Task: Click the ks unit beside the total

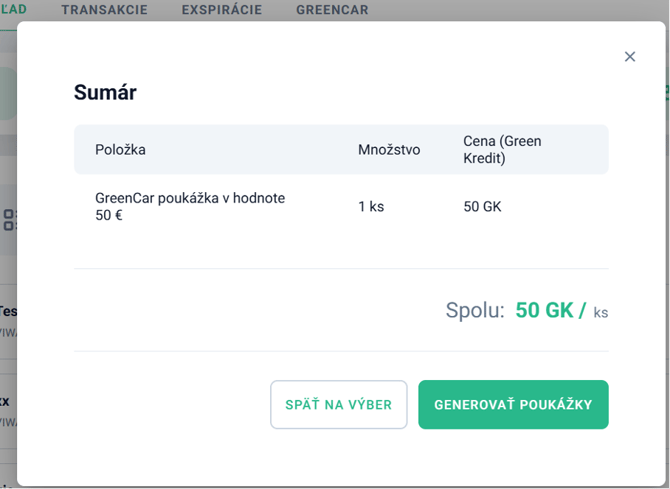Action: point(600,312)
